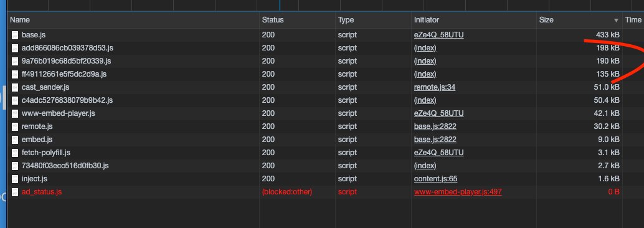Image resolution: width=644 pixels, height=228 pixels.
Task: Select the remote.js request
Action: (x=326, y=126)
